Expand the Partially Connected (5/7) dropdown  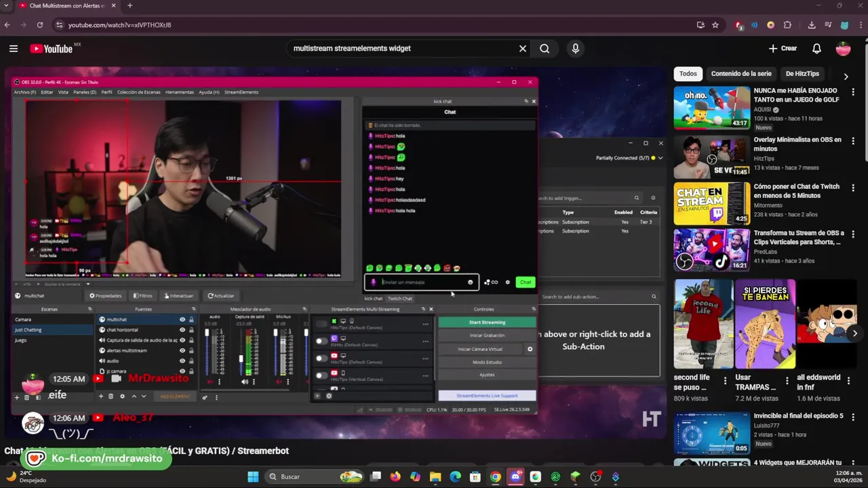tap(660, 158)
